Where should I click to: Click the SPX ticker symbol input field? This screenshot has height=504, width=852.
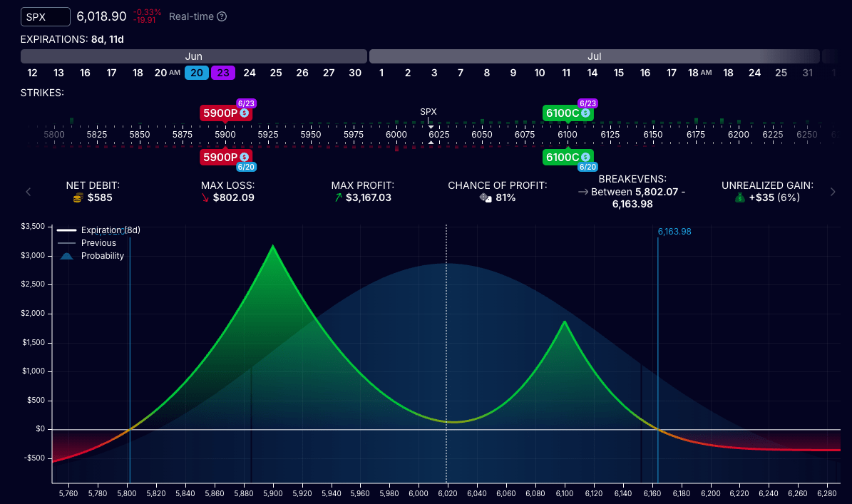(46, 16)
